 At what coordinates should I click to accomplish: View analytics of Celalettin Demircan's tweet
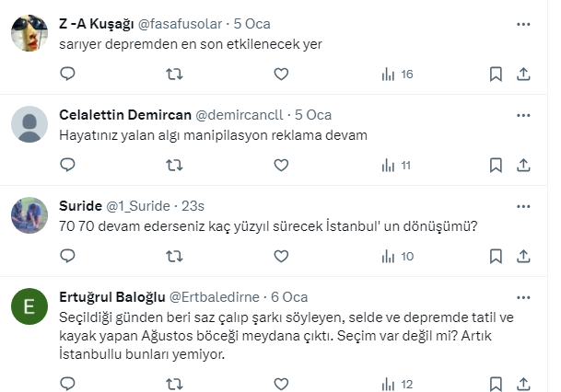[x=396, y=165]
